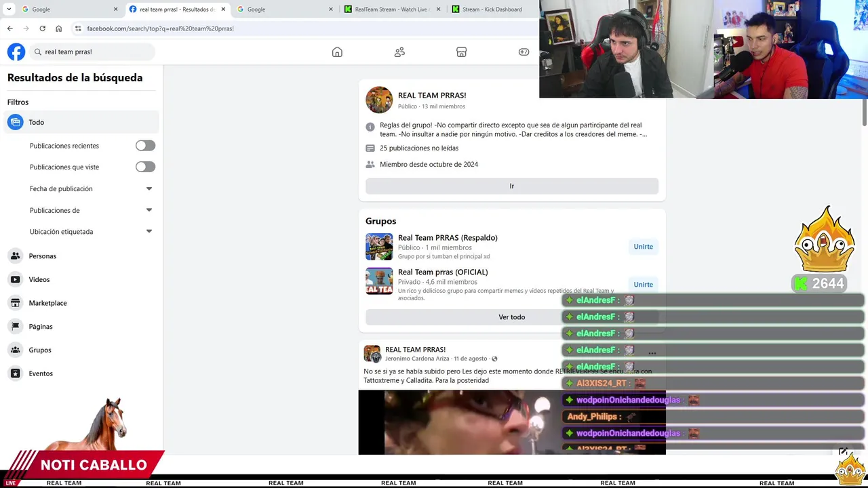The image size is (868, 488).
Task: Open the Gaming icon in top navigation
Action: [524, 52]
